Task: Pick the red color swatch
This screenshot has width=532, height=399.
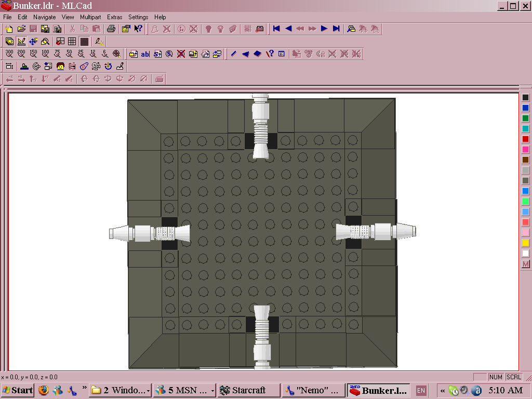Action: tap(526, 139)
